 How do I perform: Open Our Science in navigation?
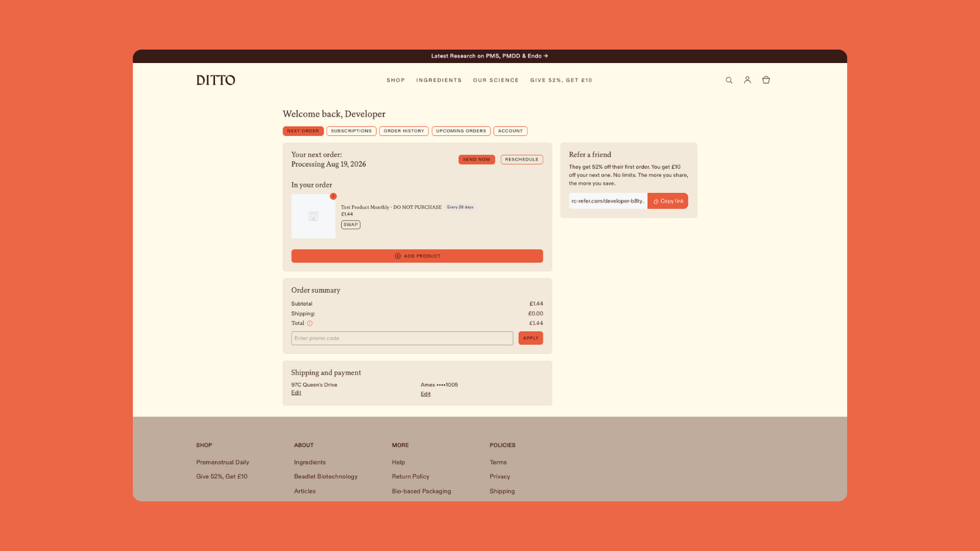496,80
